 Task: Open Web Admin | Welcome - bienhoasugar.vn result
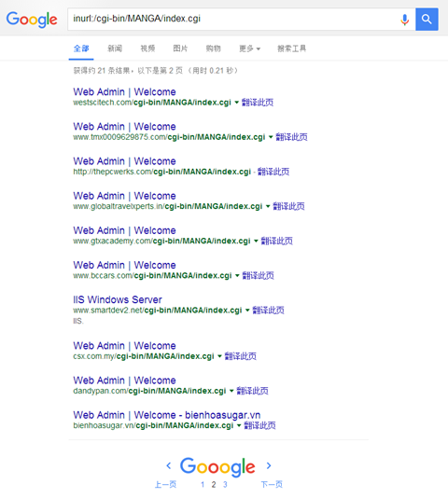[x=167, y=415]
